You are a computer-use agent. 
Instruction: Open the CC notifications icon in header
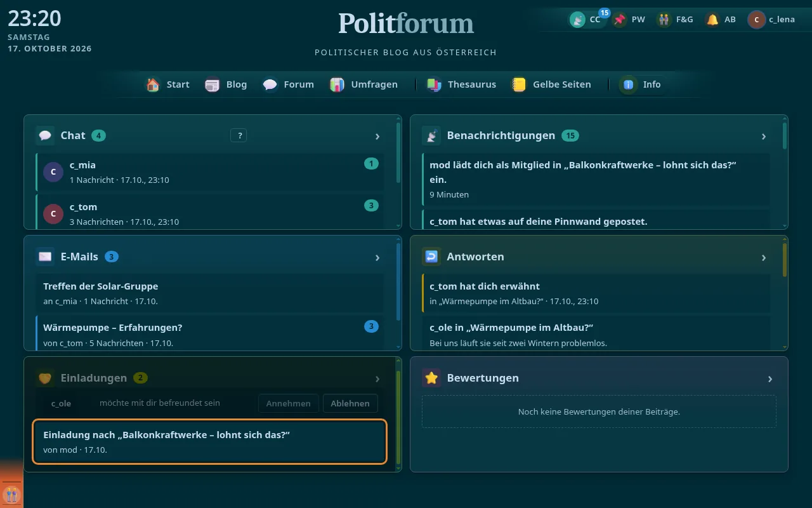(577, 20)
